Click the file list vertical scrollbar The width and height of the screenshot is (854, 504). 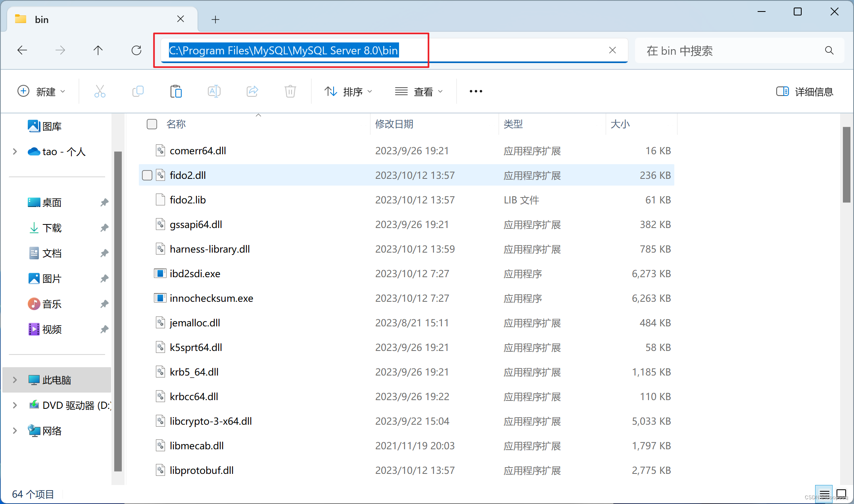click(846, 165)
